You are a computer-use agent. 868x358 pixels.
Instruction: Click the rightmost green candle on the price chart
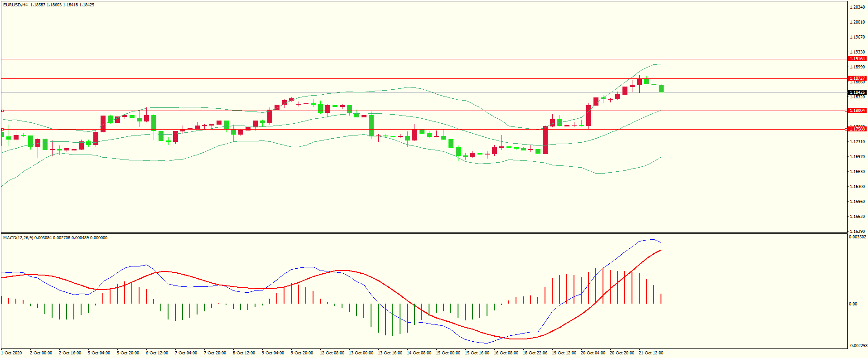pyautogui.click(x=661, y=88)
